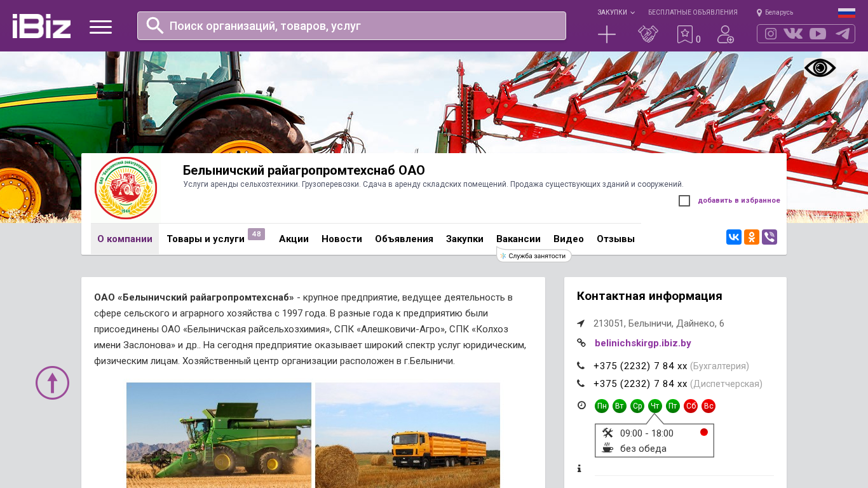Screen dimensions: 868x488
Task: Open the О компании tab
Action: coord(125,239)
